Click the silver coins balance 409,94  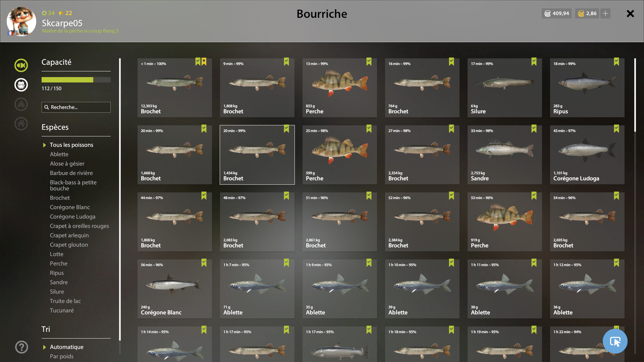(x=556, y=13)
